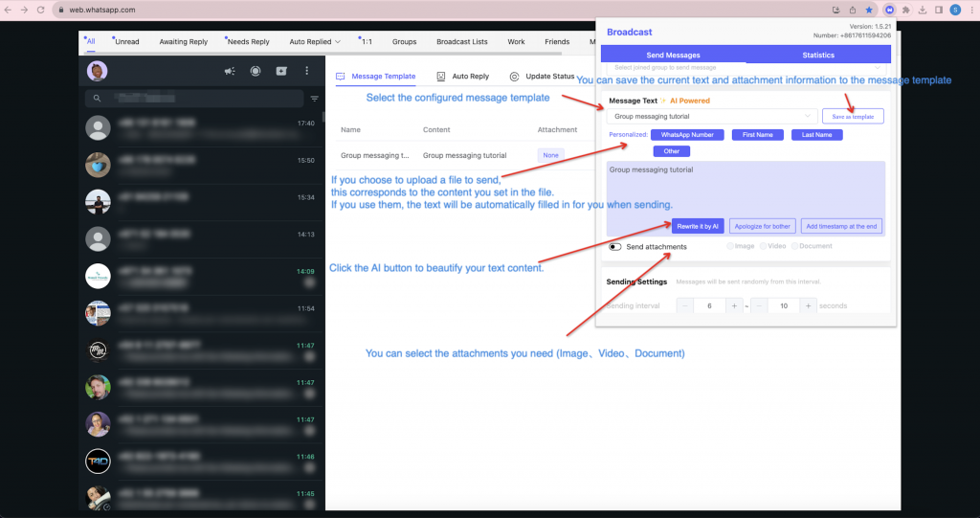Click the browser reload icon
The width and height of the screenshot is (980, 518).
[x=41, y=10]
